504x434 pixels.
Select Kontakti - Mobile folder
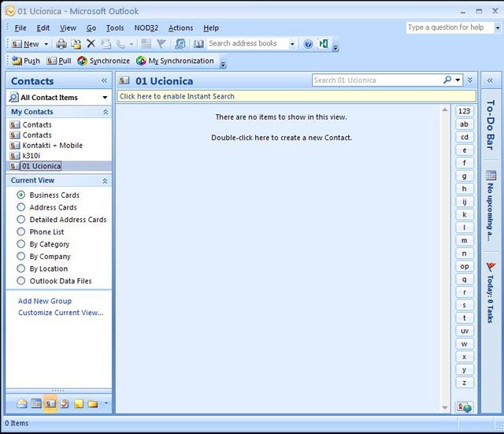click(x=53, y=145)
